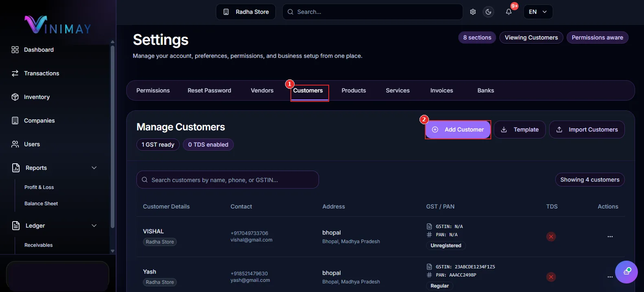Screen dimensions: 644x292
Task: Switch to the Reset Password tab
Action: click(209, 90)
